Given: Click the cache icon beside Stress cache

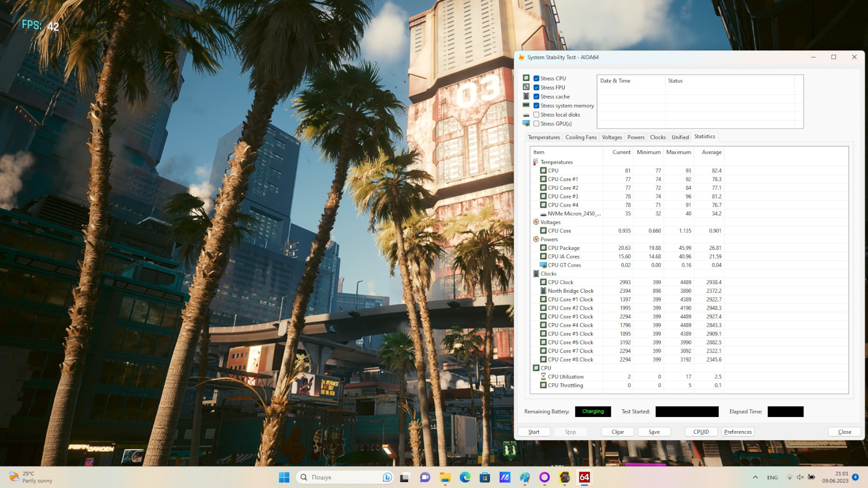Looking at the screenshot, I should [x=526, y=97].
